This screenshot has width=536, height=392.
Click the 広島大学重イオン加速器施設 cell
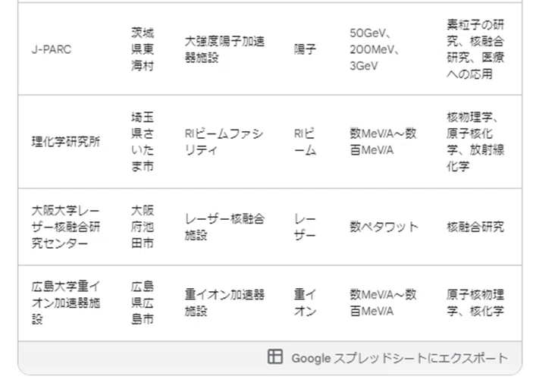(66, 303)
